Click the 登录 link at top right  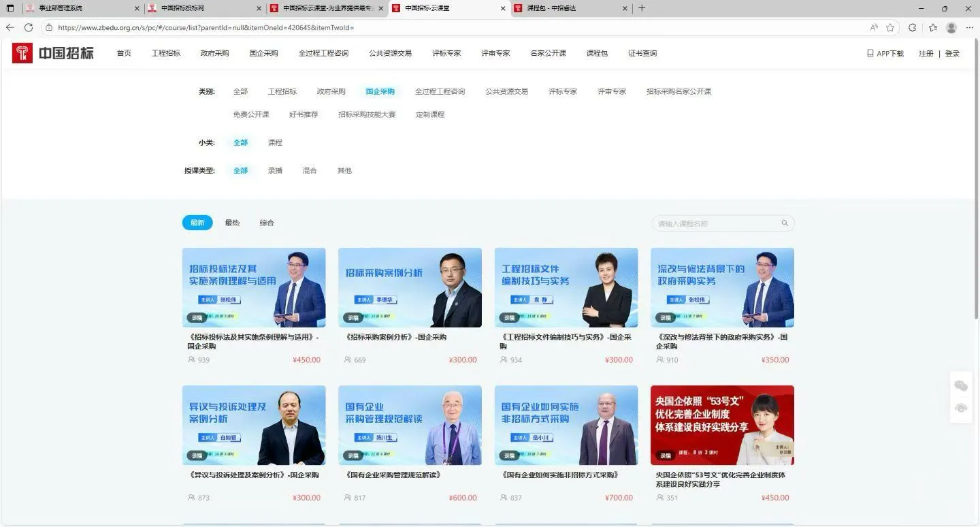pyautogui.click(x=952, y=52)
